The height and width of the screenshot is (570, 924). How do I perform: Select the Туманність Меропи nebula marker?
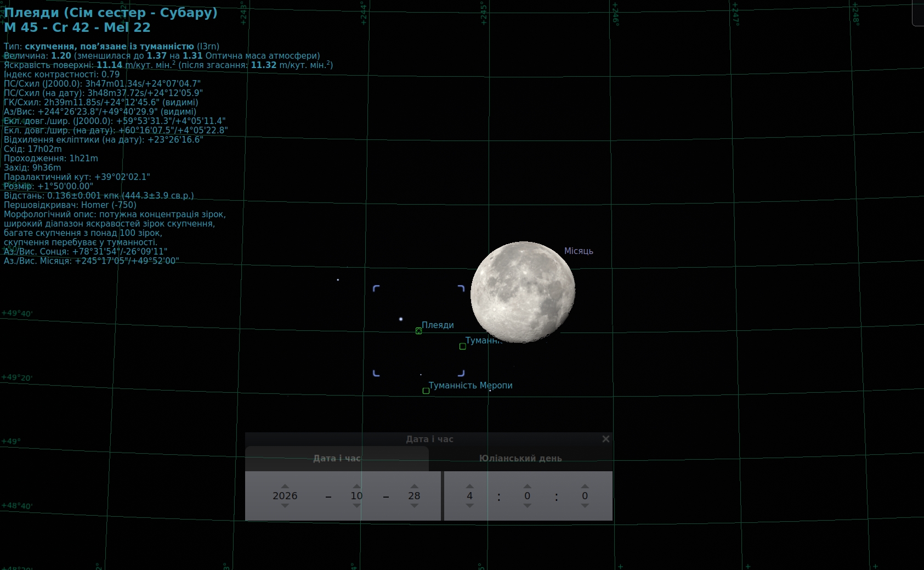point(426,391)
